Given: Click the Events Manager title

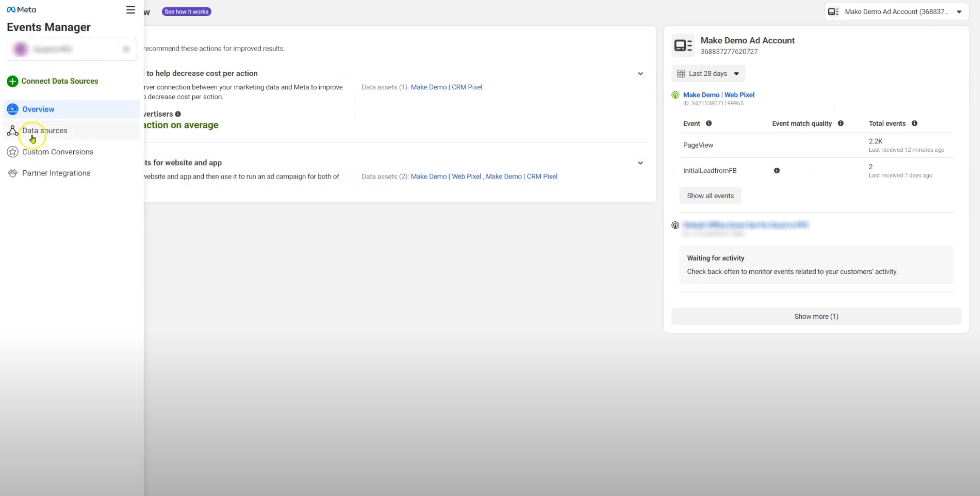Looking at the screenshot, I should coord(49,27).
